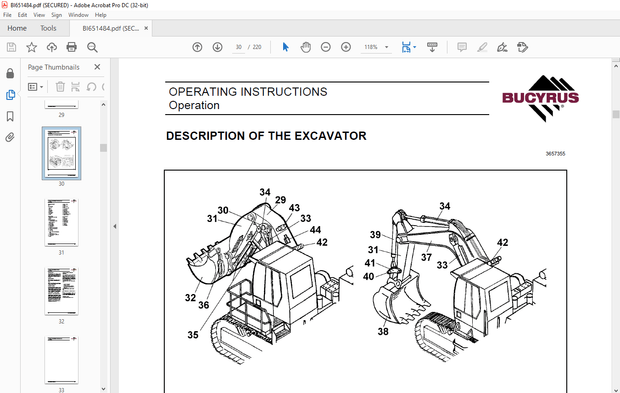This screenshot has width=620, height=393.
Task: Close the BI651484.pdf document tab
Action: click(146, 28)
